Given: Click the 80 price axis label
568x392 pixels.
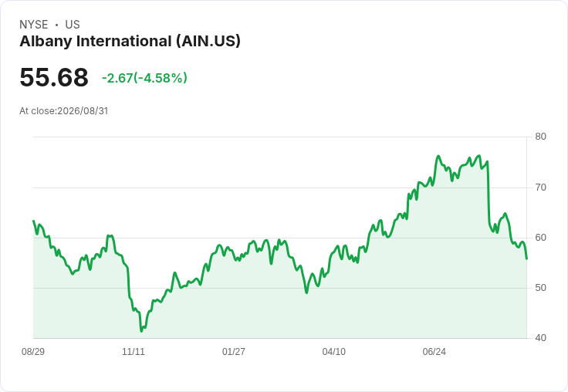Looking at the screenshot, I should [x=540, y=137].
